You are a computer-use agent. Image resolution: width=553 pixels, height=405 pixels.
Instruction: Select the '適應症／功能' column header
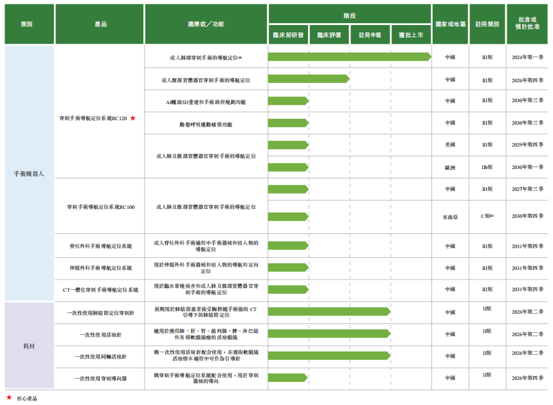[x=206, y=24]
